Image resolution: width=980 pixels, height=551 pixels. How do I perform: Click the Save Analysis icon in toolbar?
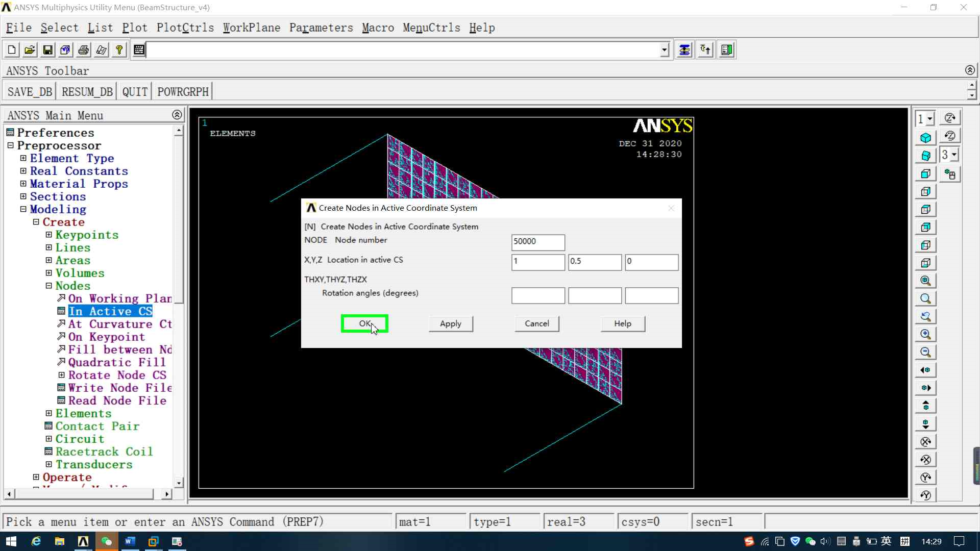[47, 49]
